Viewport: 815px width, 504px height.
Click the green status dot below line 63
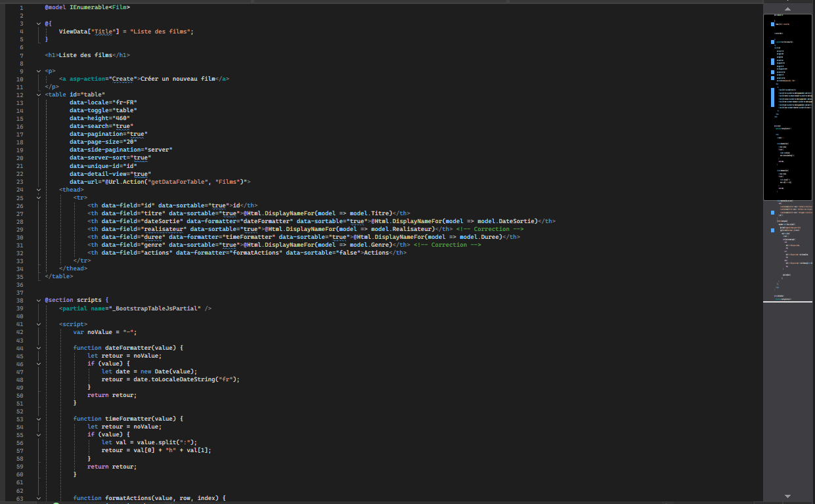point(57,502)
